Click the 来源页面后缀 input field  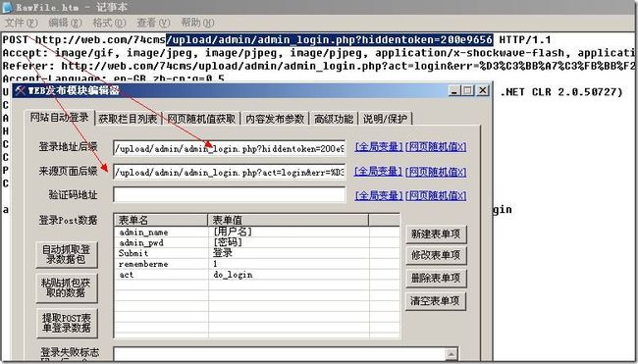[230, 172]
